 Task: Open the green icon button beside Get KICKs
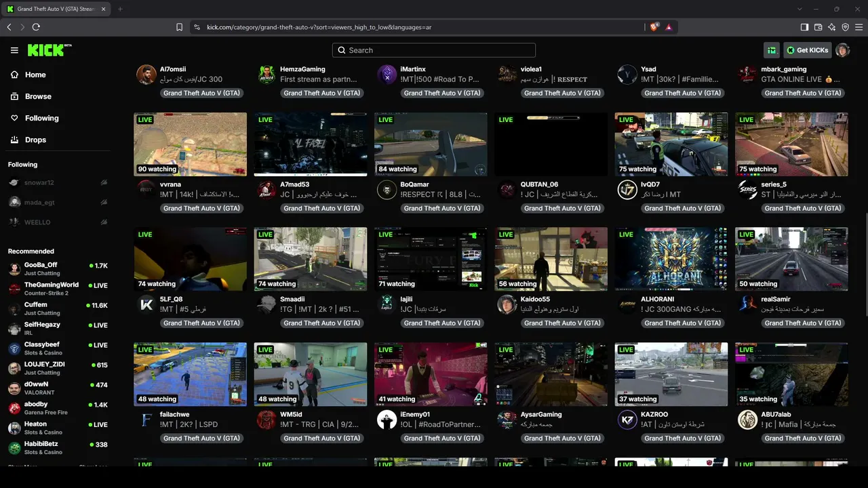coord(772,50)
